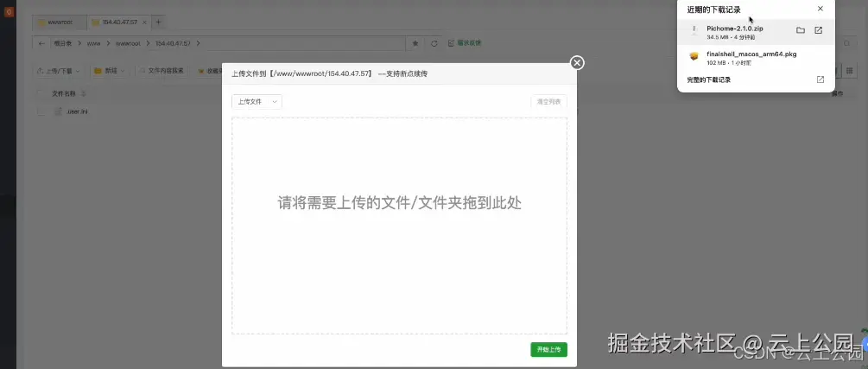Expand chevron after www breadcrumb
This screenshot has height=369, width=868.
tap(108, 43)
